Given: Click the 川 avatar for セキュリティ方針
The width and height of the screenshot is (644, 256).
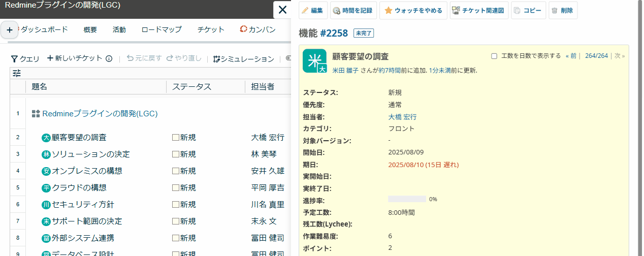Looking at the screenshot, I should pyautogui.click(x=46, y=205).
